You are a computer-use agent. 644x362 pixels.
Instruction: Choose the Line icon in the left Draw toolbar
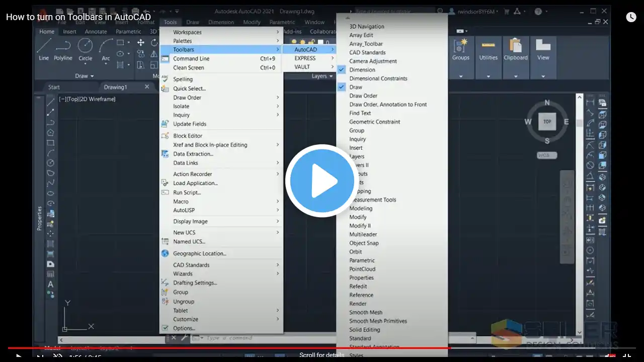50,102
